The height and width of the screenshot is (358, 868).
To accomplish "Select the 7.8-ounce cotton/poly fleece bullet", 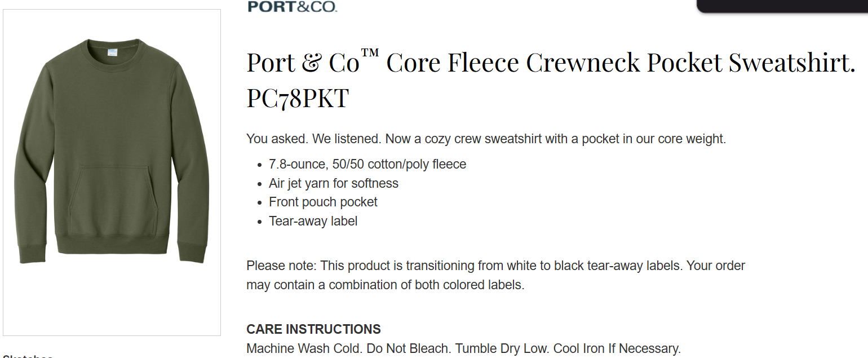I will pyautogui.click(x=367, y=164).
